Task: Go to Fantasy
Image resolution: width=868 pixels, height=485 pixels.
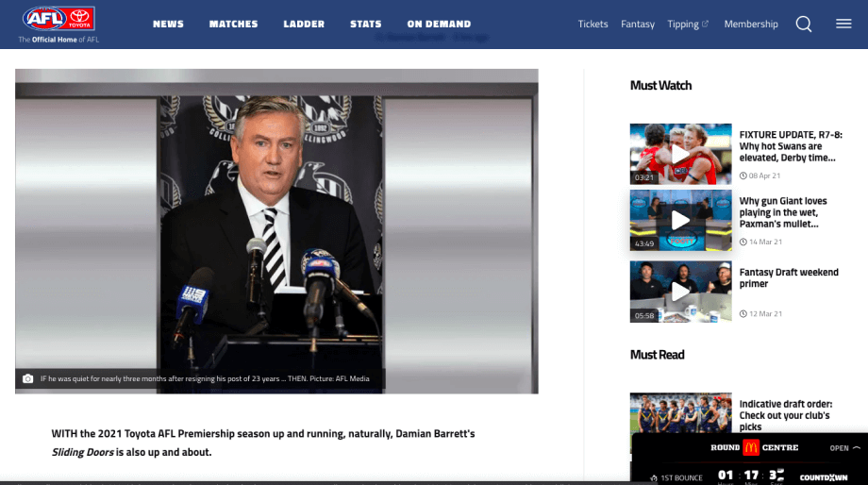Action: [x=638, y=24]
